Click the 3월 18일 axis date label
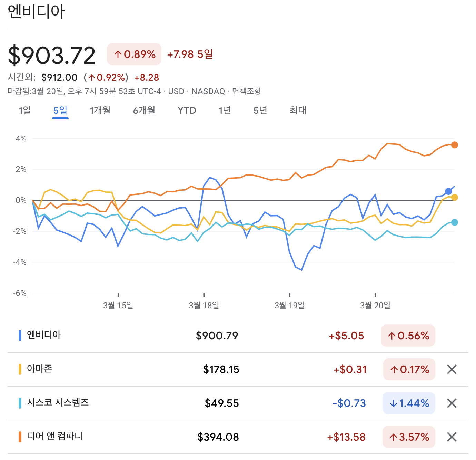This screenshot has width=476, height=460. point(204,305)
